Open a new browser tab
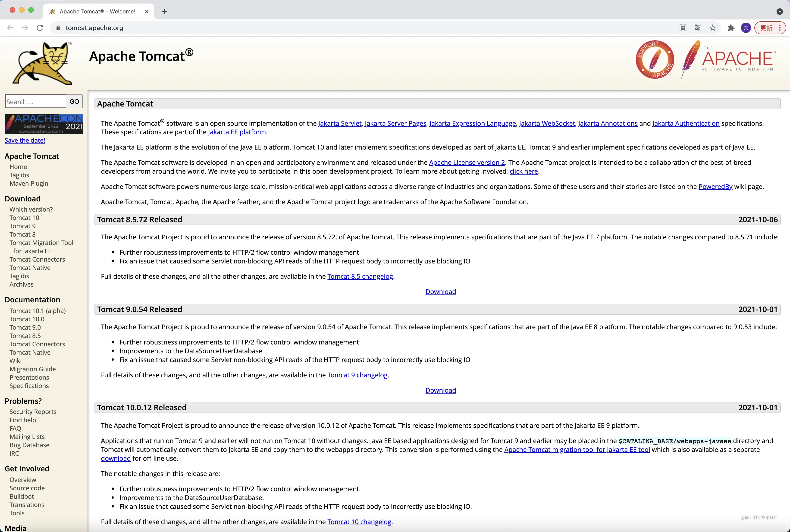 [x=164, y=12]
